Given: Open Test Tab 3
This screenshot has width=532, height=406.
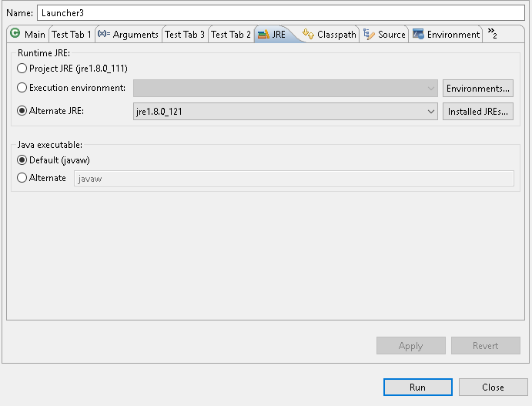Looking at the screenshot, I should pyautogui.click(x=185, y=35).
